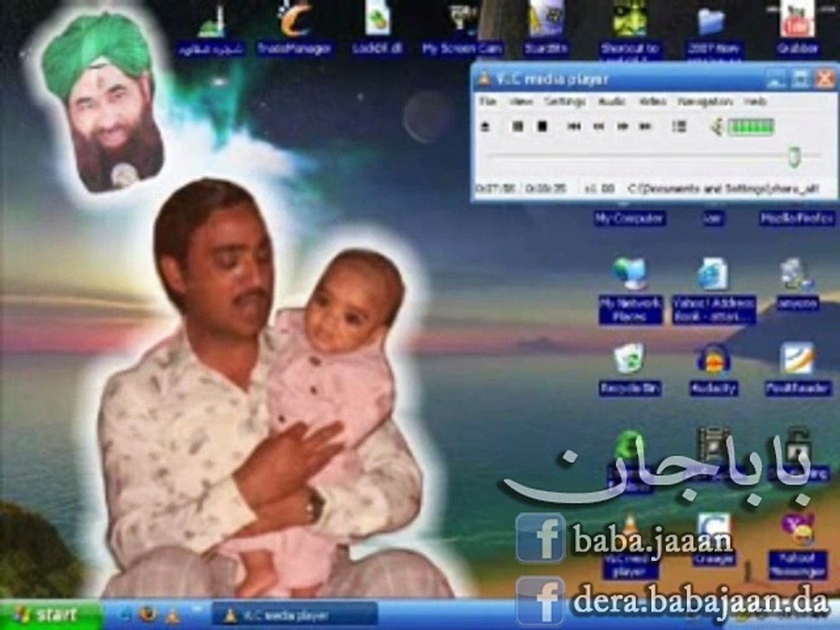Close the VLC media player window

tap(825, 79)
